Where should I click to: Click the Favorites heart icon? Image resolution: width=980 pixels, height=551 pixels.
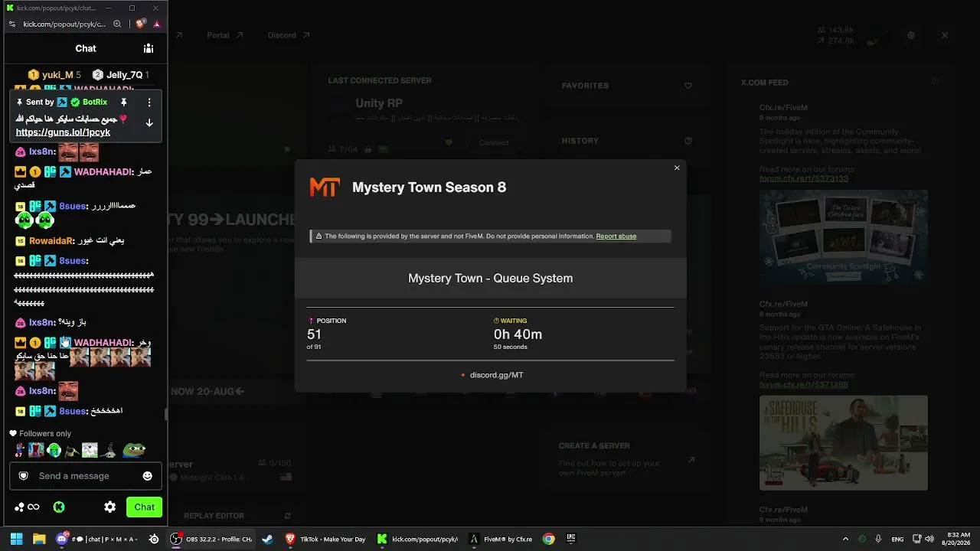coord(688,86)
